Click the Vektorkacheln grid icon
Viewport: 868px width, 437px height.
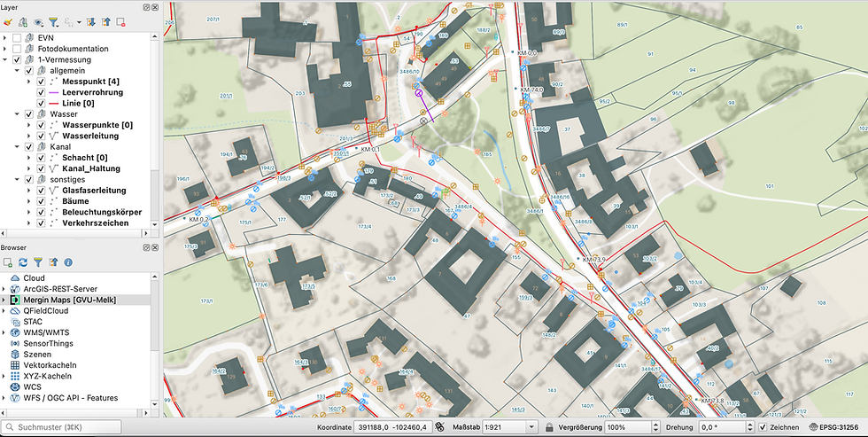click(14, 365)
